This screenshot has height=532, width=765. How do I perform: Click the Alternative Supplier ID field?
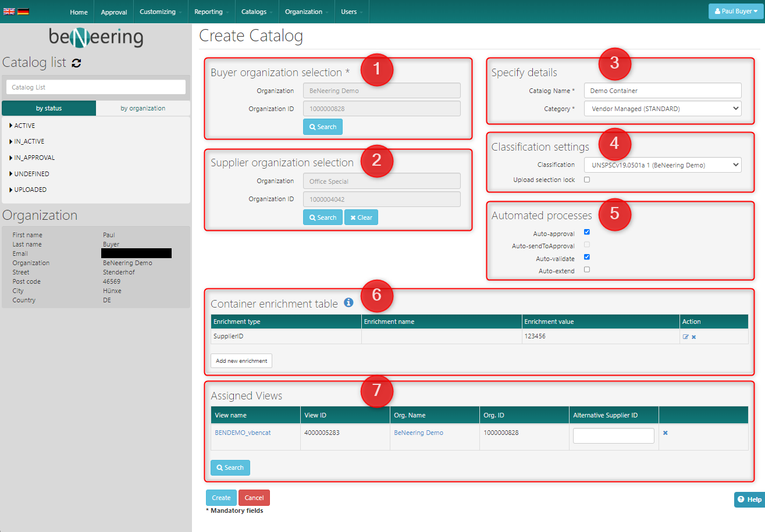(613, 435)
